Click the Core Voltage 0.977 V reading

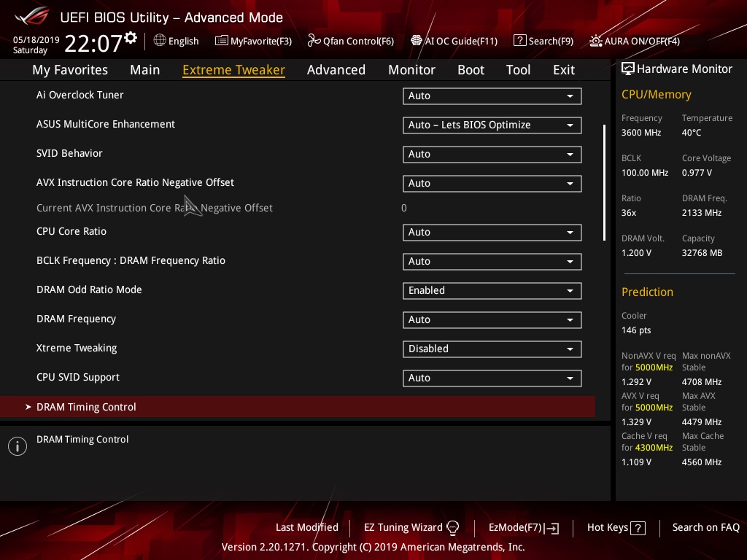click(x=697, y=173)
